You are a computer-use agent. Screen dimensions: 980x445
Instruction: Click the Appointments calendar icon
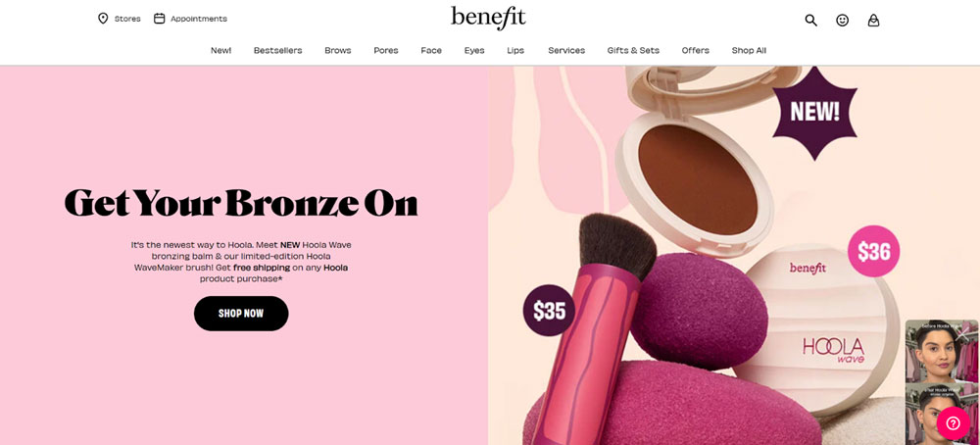160,19
